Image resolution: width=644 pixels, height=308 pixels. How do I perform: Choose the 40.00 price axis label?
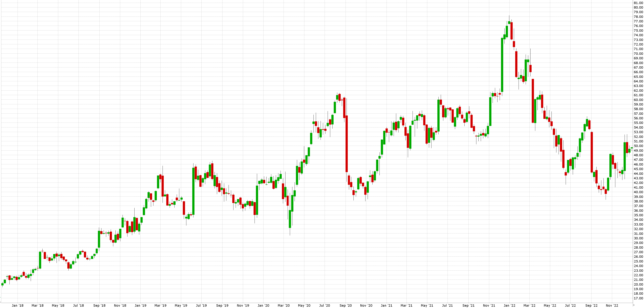(638, 192)
